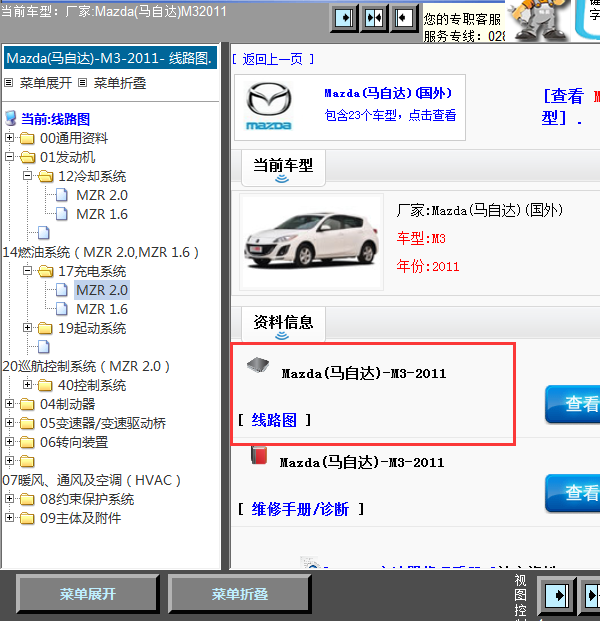Click the bottom 菜单折叠 button
Viewport: 600px width, 621px height.
point(240,594)
